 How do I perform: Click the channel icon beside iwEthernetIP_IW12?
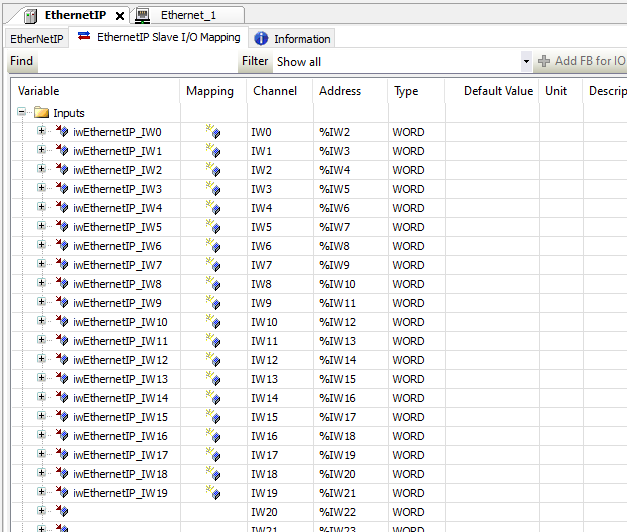pyautogui.click(x=62, y=359)
